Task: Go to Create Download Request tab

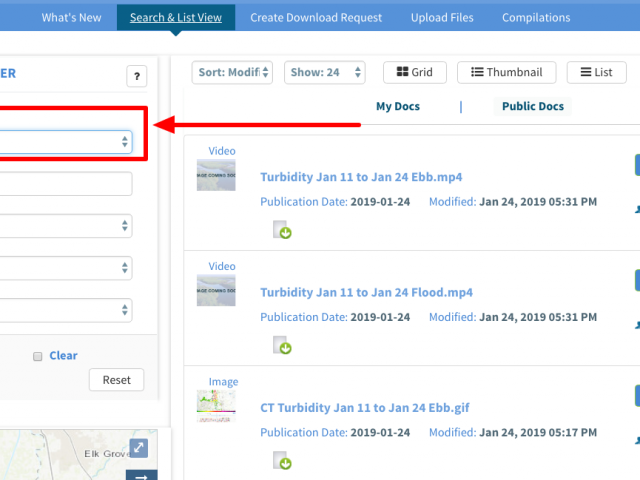Action: pos(316,18)
